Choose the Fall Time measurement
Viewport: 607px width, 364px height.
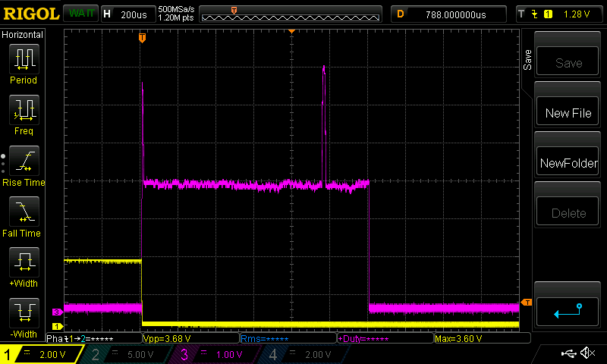click(x=24, y=213)
